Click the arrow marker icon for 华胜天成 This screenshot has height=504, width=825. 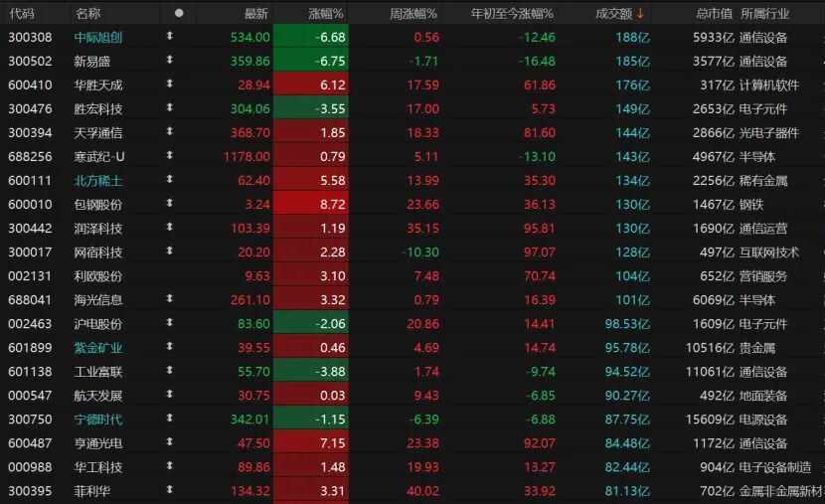click(x=169, y=84)
